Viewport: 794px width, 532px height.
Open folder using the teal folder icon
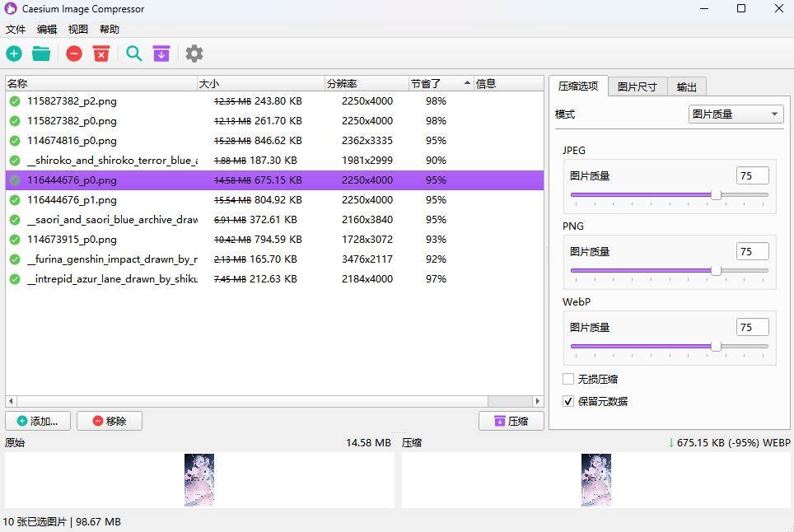tap(41, 54)
